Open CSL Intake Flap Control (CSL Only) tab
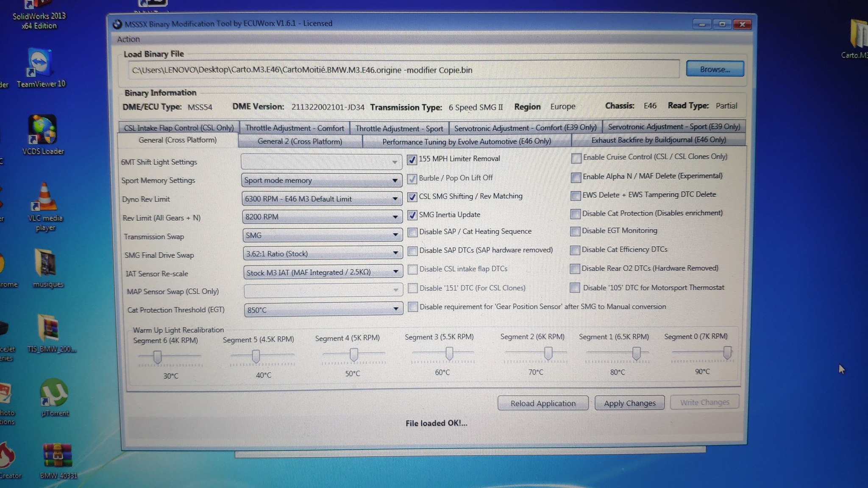Viewport: 868px width, 488px height. pyautogui.click(x=178, y=128)
